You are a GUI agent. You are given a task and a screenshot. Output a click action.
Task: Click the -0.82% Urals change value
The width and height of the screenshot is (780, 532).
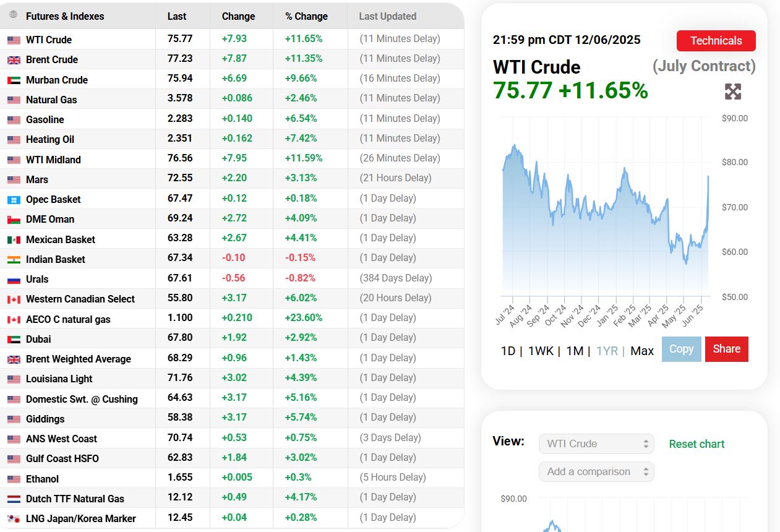click(300, 278)
